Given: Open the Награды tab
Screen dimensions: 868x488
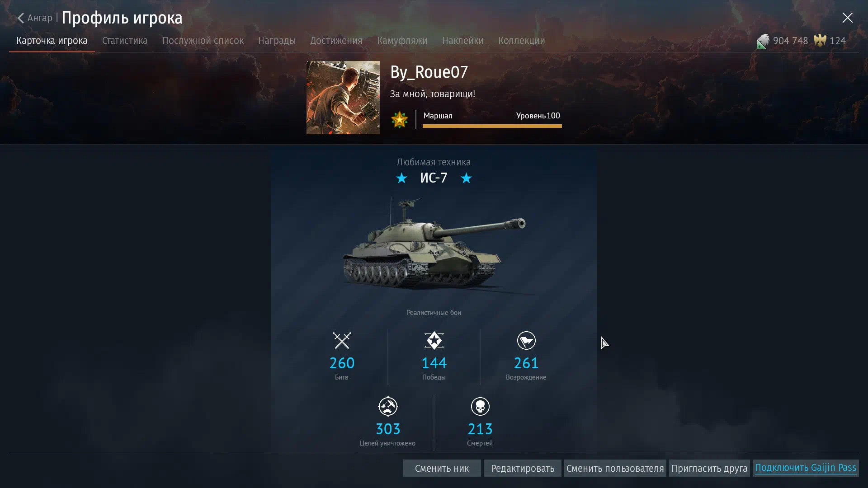Looking at the screenshot, I should (x=277, y=41).
